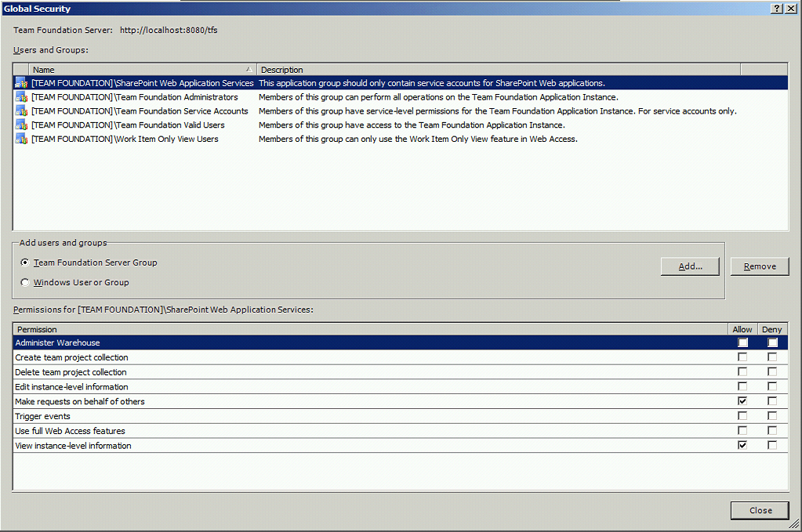Select the SharePoint Web Application Services group row

(x=401, y=83)
